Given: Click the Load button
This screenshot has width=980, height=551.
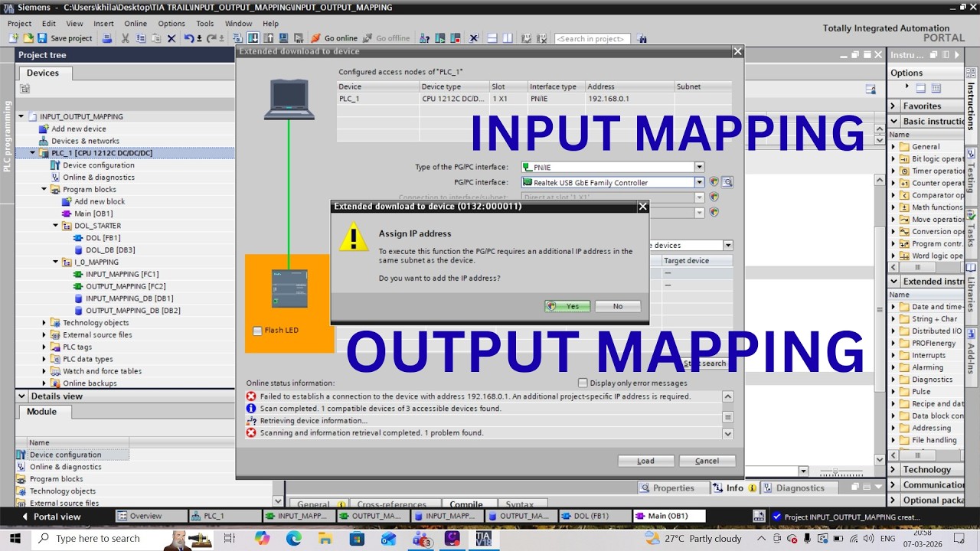Looking at the screenshot, I should 646,461.
